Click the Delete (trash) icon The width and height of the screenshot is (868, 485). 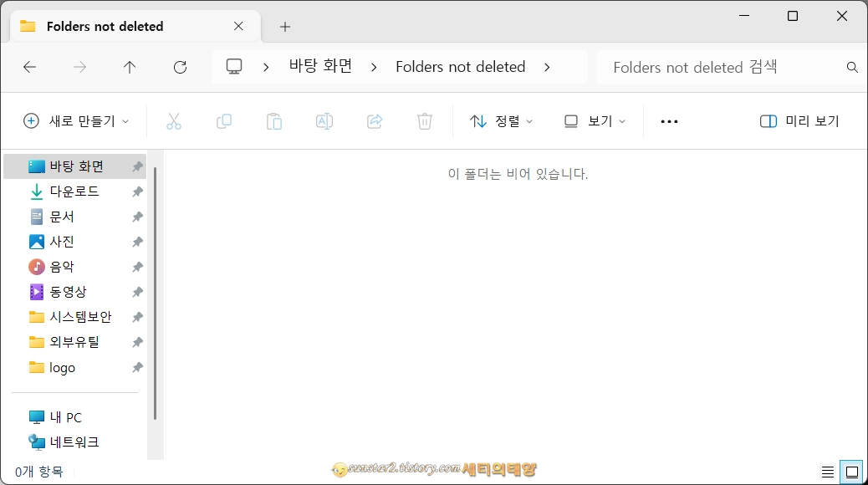[x=425, y=121]
